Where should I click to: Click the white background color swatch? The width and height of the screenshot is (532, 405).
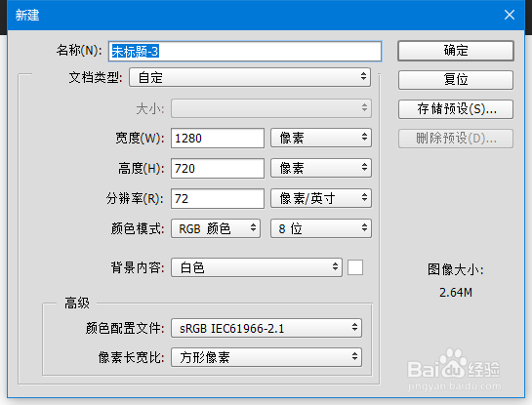pos(355,267)
